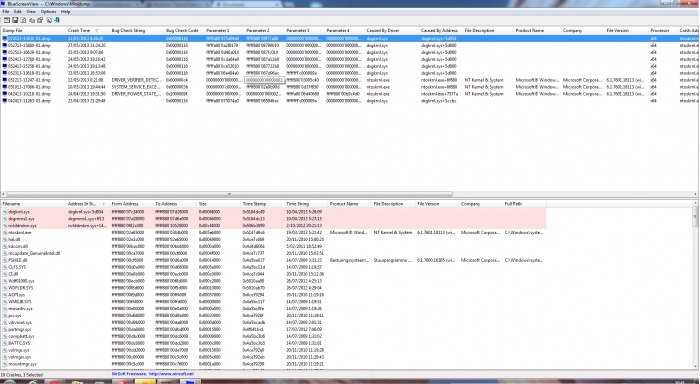Click the file icon next to ntoskrnl.exe

[5, 233]
